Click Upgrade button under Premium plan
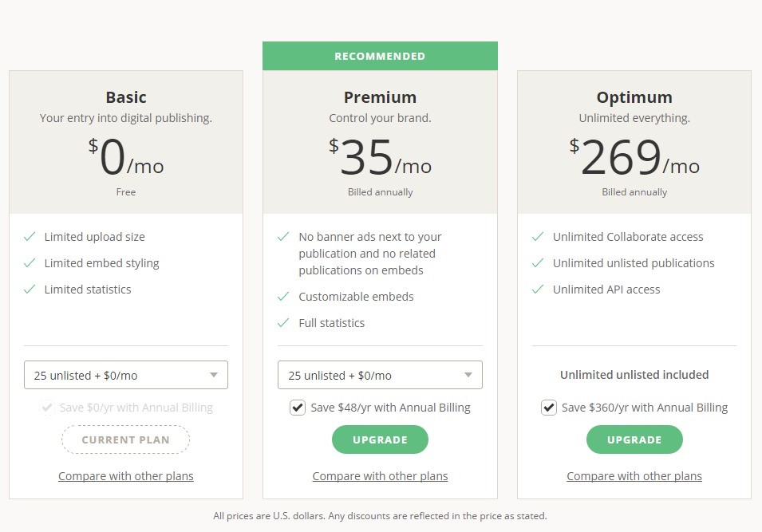The height and width of the screenshot is (532, 762). [380, 439]
